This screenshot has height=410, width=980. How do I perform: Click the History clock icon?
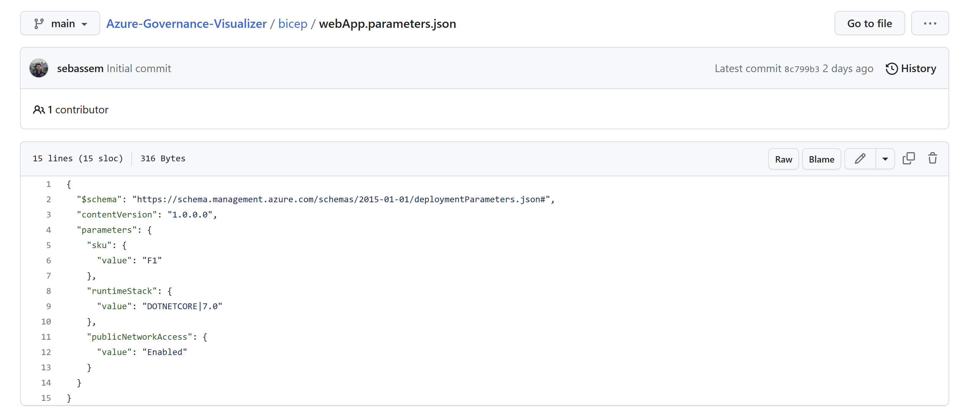coord(891,69)
